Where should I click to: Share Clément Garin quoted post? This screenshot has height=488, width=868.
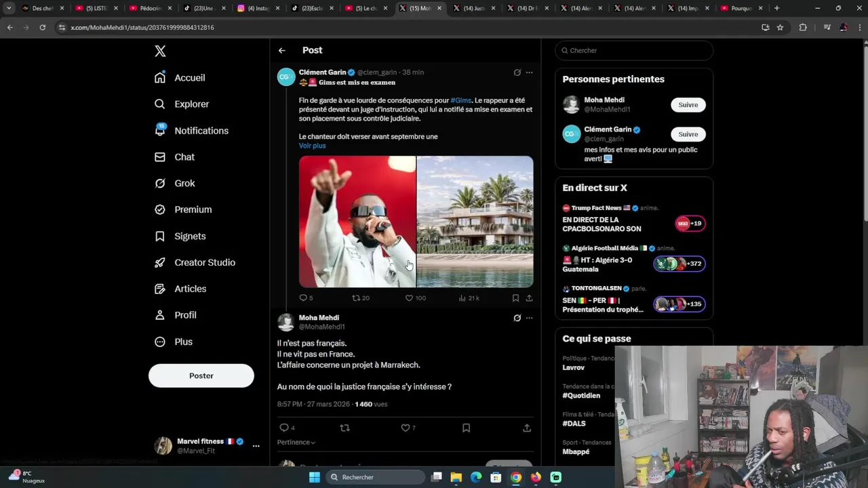click(x=529, y=298)
